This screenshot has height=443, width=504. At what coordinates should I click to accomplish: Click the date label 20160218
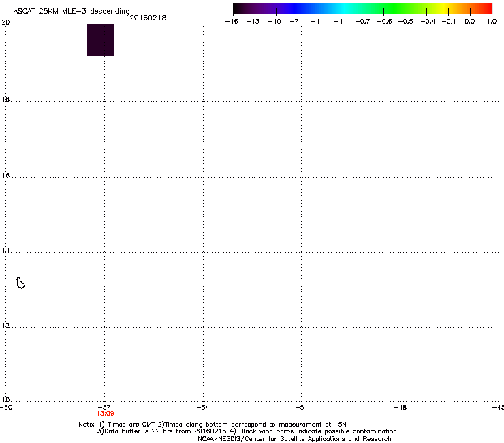148,18
